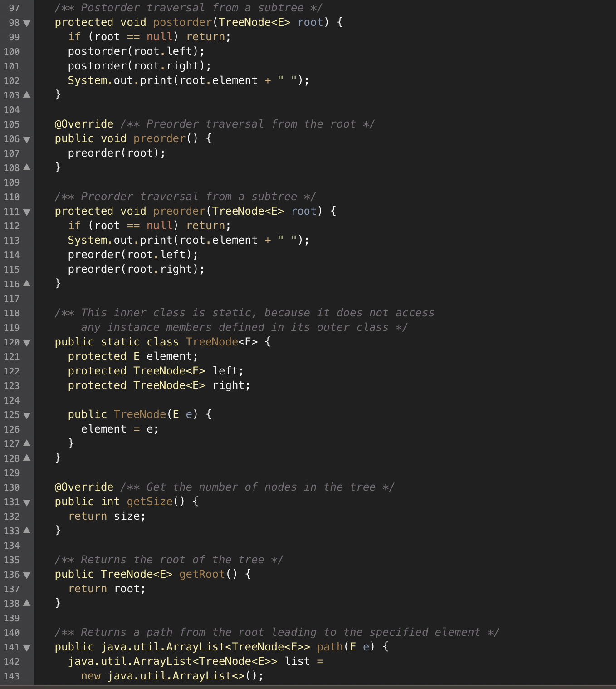Click the method name 'postorder' in its declaration
Image resolution: width=616 pixels, height=689 pixels.
182,22
